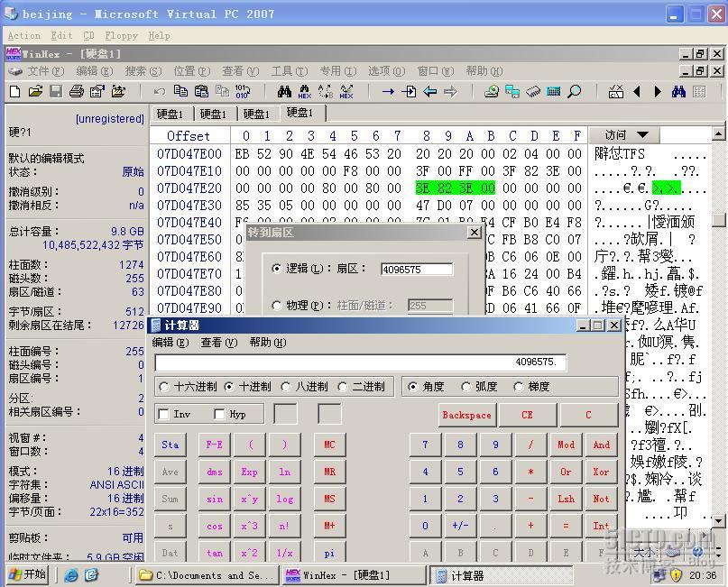728x587 pixels.
Task: Click the magnifier analyze icon
Action: click(575, 91)
